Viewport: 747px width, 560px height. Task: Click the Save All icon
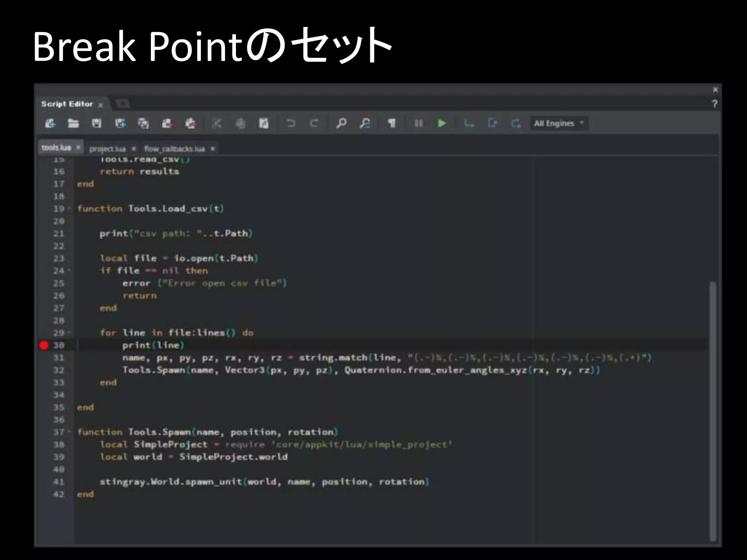(143, 123)
